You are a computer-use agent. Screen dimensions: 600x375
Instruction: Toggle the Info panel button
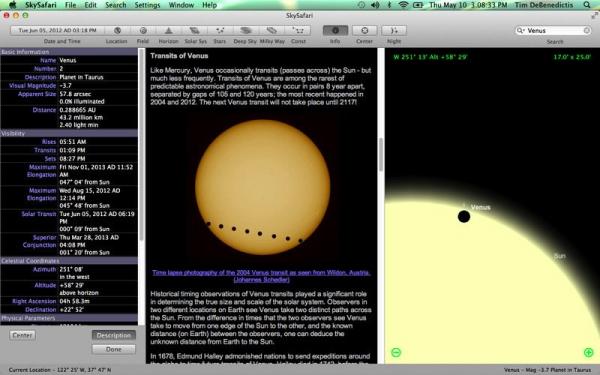click(335, 30)
